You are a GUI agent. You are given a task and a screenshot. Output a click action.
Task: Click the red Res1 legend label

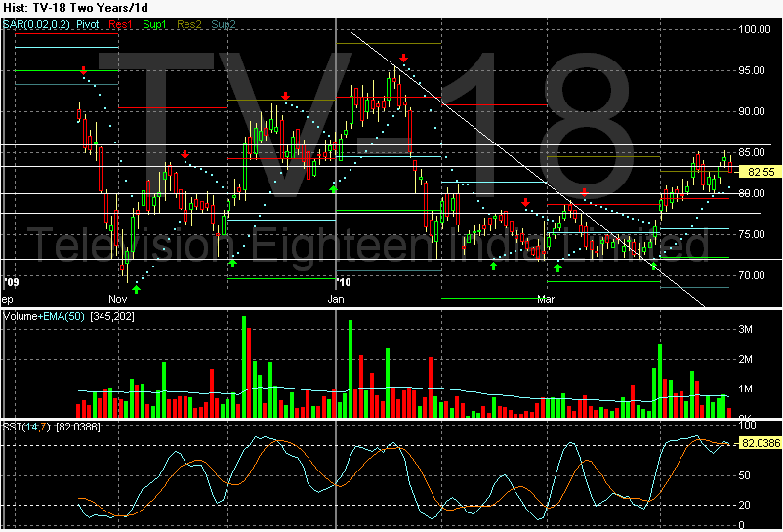120,24
